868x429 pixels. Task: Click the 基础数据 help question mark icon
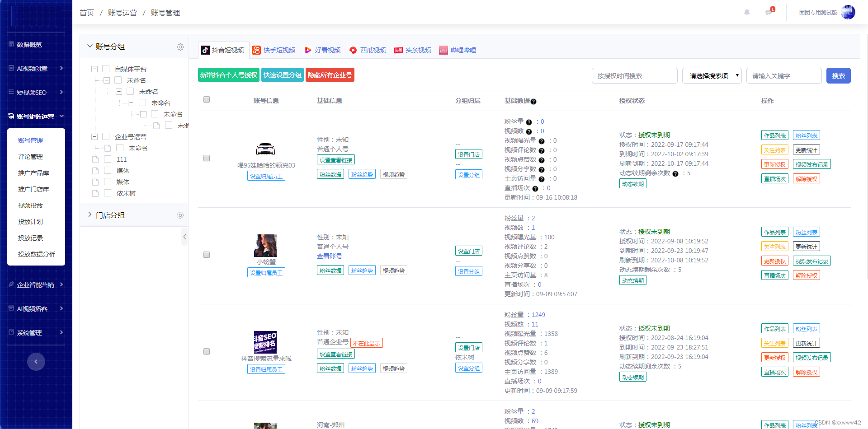pos(533,102)
